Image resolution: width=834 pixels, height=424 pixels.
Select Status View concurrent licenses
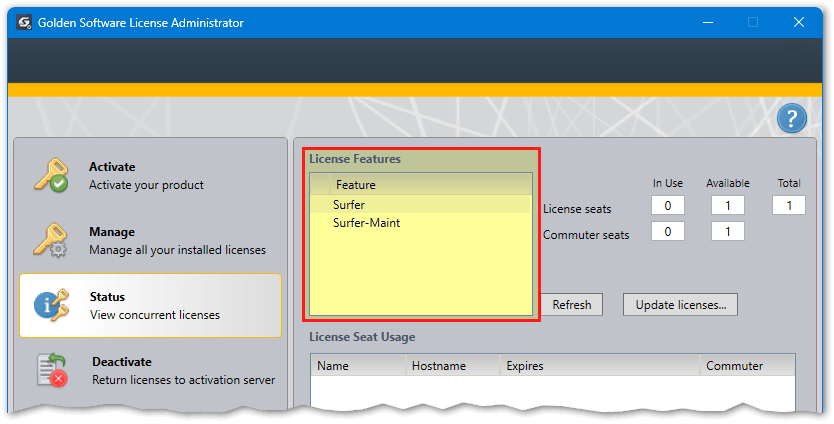[151, 305]
